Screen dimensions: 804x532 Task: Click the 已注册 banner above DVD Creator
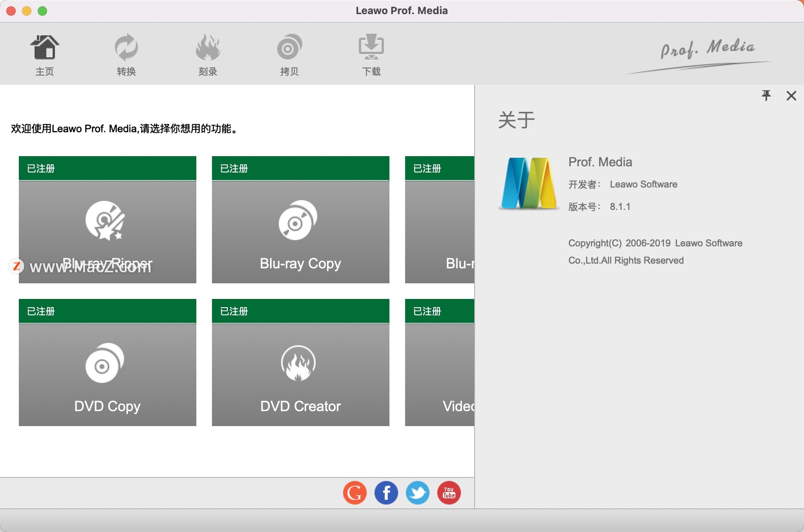[x=300, y=311]
